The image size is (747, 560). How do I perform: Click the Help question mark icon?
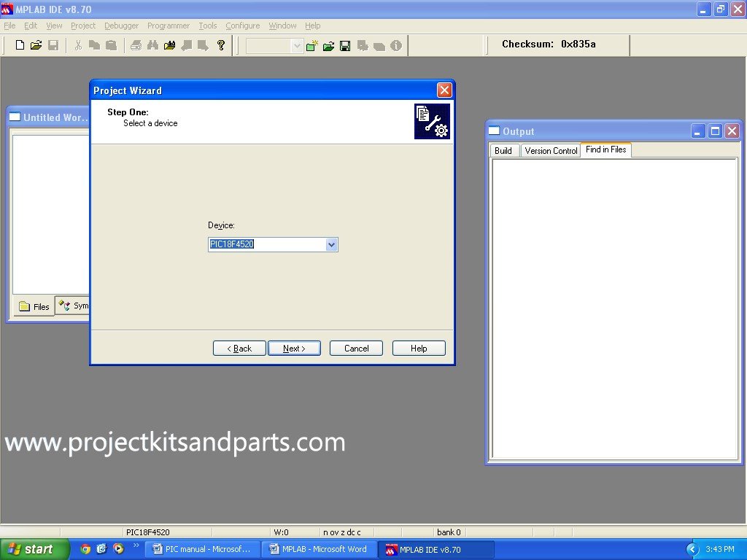click(x=221, y=45)
